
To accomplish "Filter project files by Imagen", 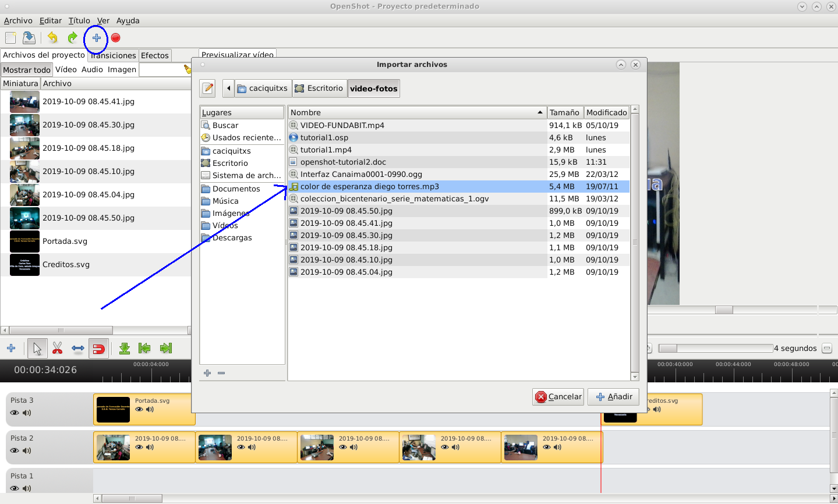I will point(122,69).
